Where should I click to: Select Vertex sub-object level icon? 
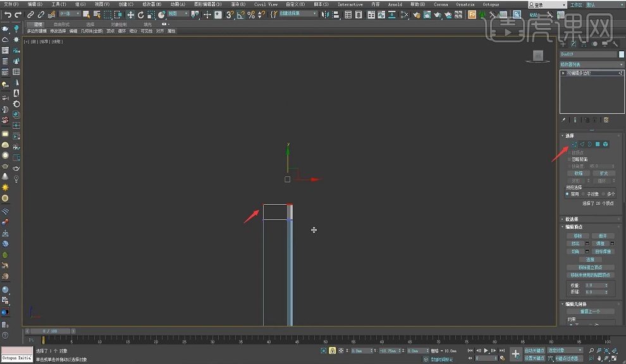point(574,144)
